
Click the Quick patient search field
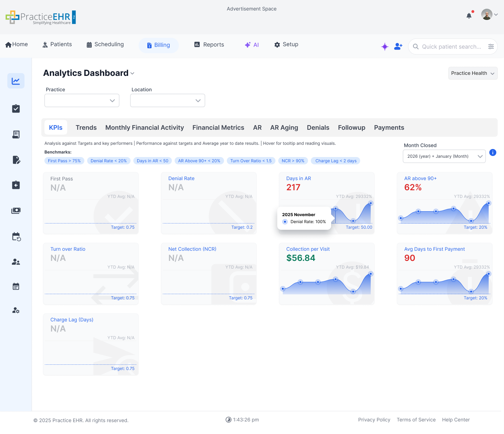pos(448,46)
